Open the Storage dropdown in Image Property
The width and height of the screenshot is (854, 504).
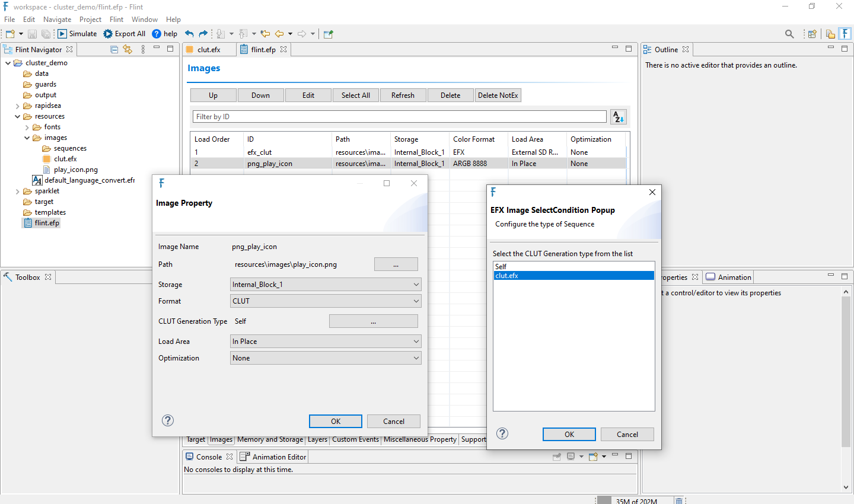pos(326,285)
